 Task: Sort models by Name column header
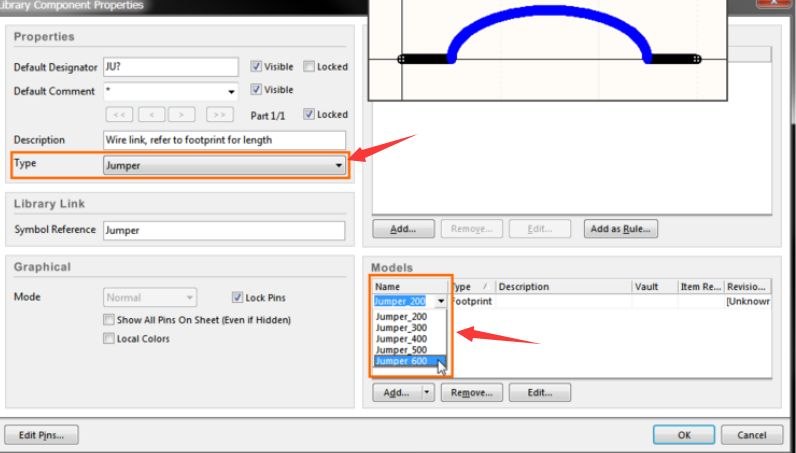(410, 286)
